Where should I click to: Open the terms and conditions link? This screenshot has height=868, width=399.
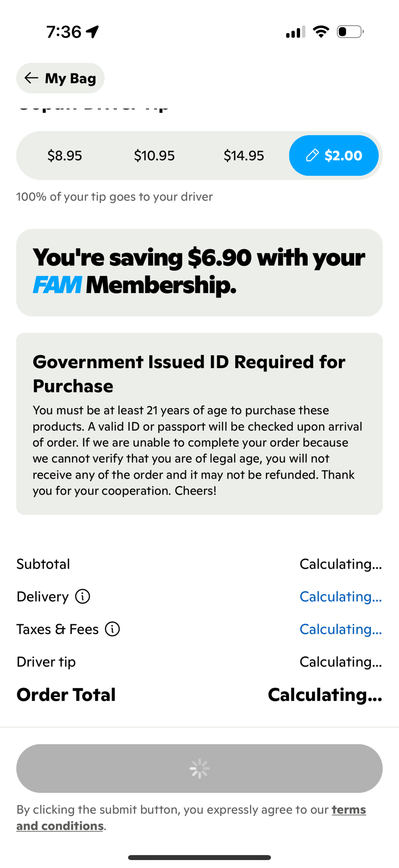point(348,809)
